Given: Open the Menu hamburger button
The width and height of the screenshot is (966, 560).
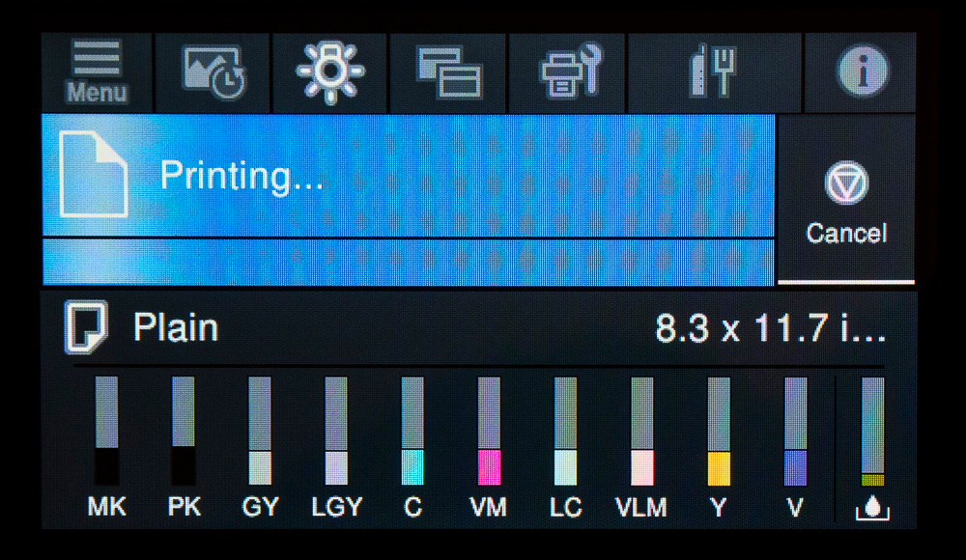Looking at the screenshot, I should click(97, 72).
